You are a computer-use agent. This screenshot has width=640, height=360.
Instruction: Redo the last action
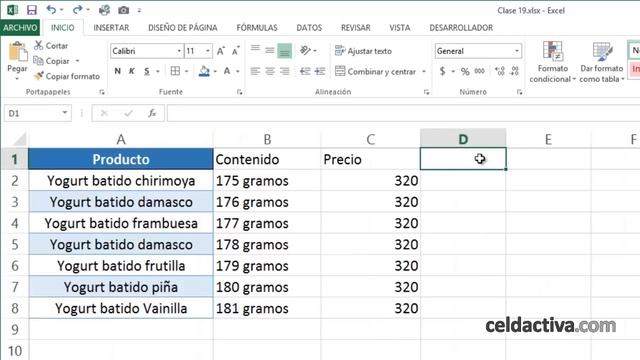pyautogui.click(x=77, y=10)
